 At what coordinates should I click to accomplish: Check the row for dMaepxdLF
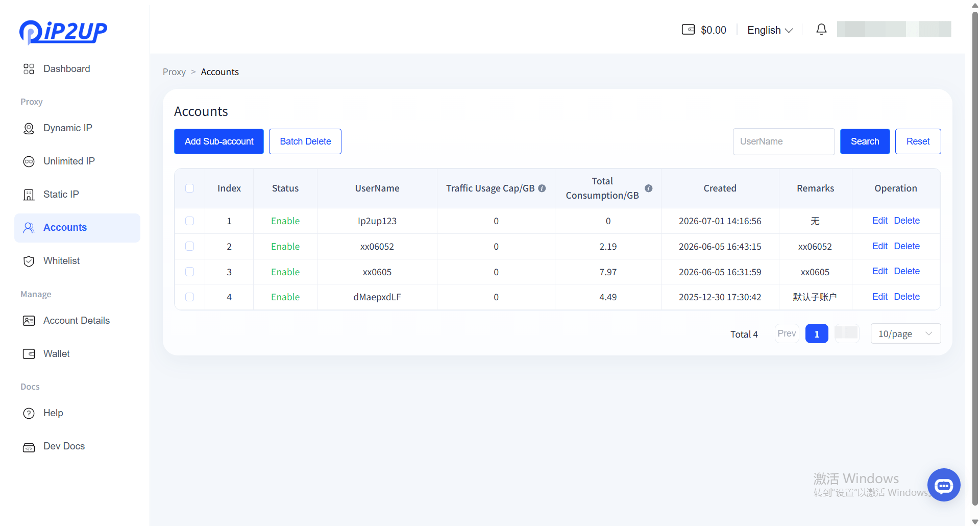(x=189, y=297)
